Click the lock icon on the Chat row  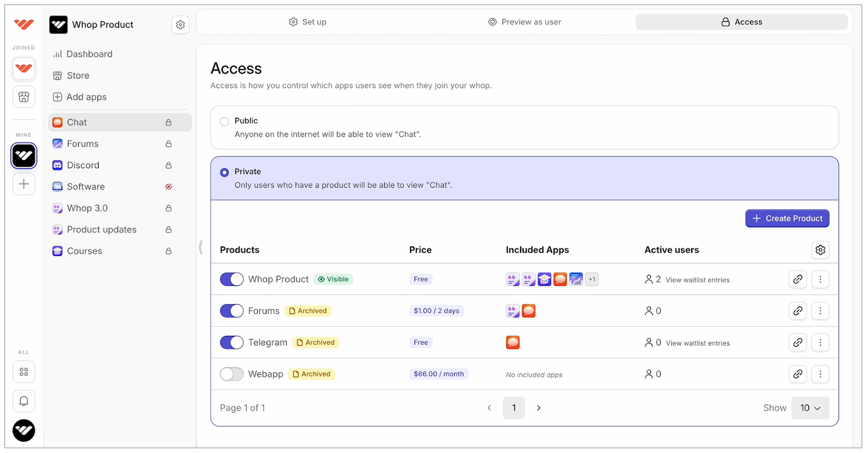click(169, 123)
